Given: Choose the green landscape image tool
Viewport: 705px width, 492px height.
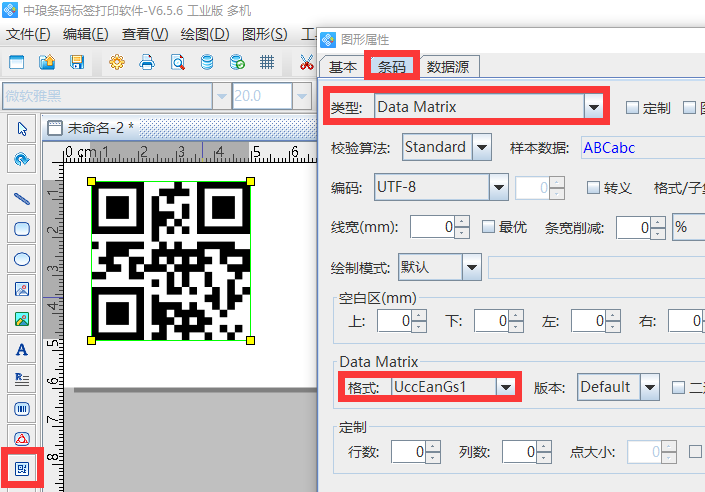Looking at the screenshot, I should click(22, 319).
